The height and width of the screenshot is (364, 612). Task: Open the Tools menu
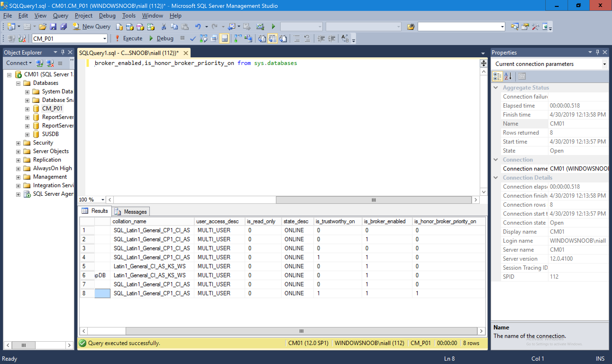(x=129, y=16)
